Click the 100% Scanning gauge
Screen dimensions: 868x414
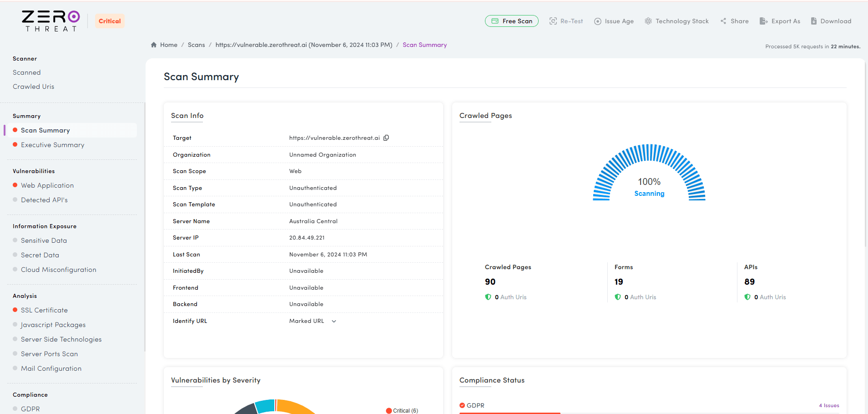click(x=649, y=173)
